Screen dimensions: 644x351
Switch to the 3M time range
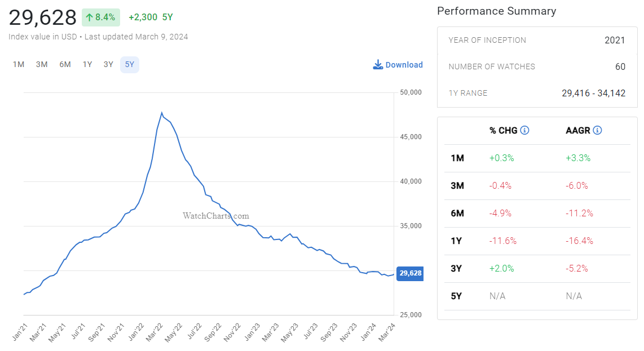click(x=42, y=65)
